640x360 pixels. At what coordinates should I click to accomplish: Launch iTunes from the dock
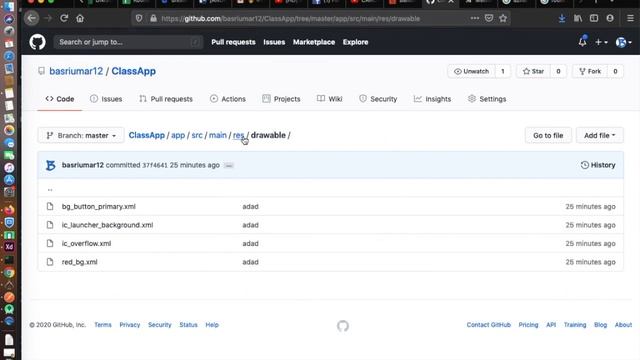pos(9,167)
